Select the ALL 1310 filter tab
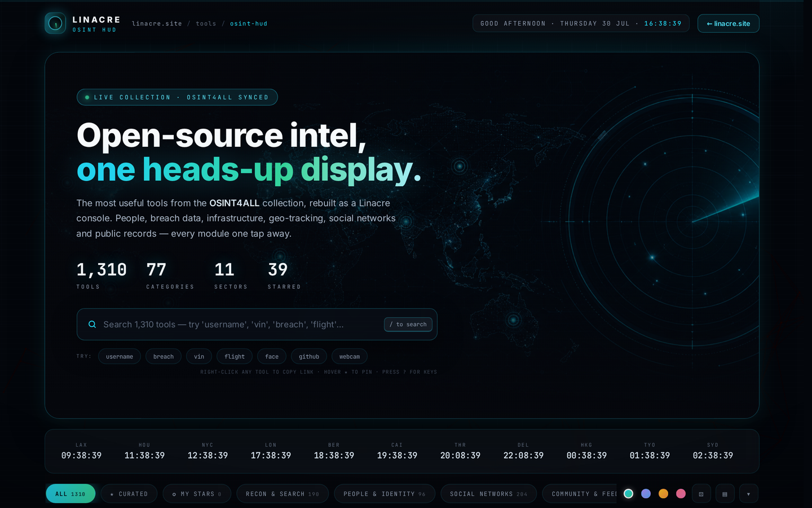 [x=70, y=494]
